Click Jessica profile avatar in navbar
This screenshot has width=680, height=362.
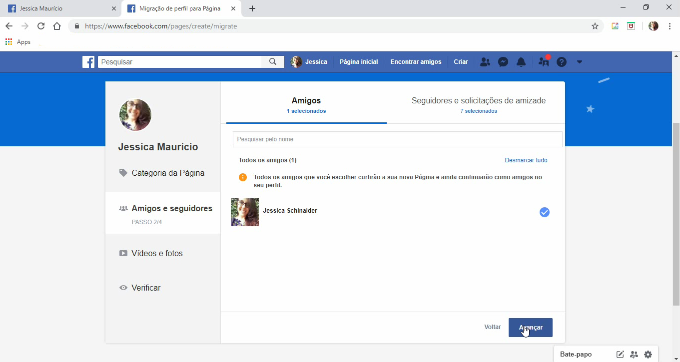(x=296, y=62)
